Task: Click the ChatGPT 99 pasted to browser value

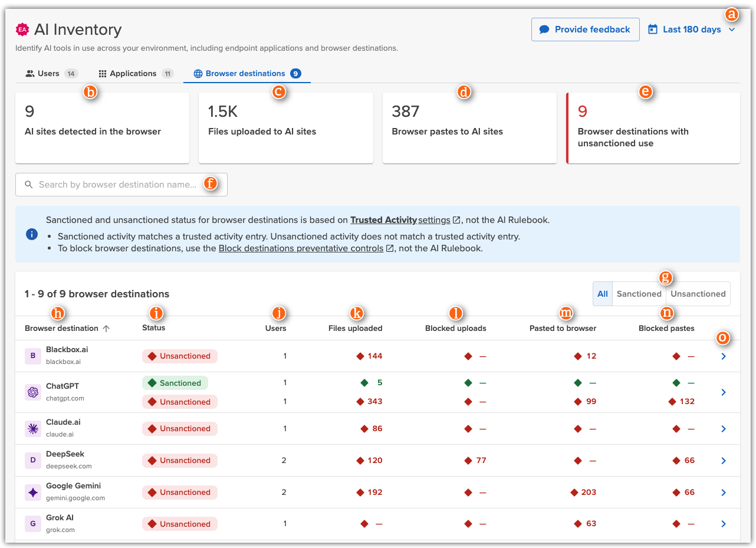Action: coord(591,402)
